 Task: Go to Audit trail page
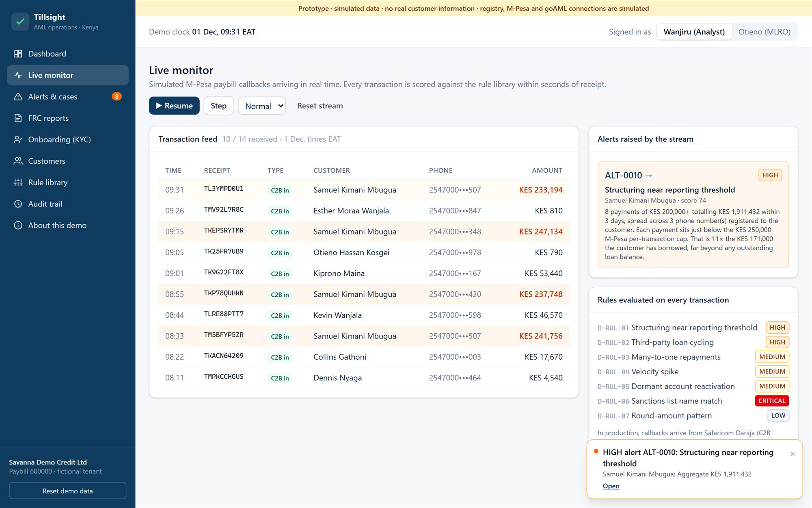tap(68, 204)
